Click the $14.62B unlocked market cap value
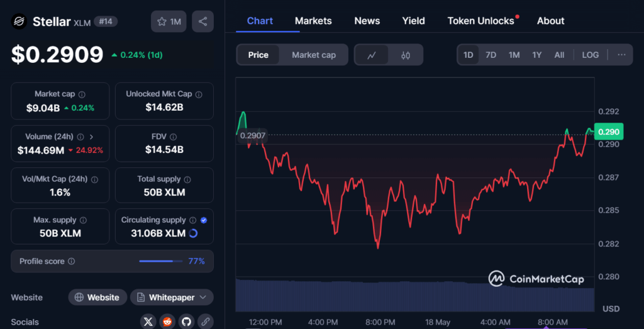 pos(164,108)
